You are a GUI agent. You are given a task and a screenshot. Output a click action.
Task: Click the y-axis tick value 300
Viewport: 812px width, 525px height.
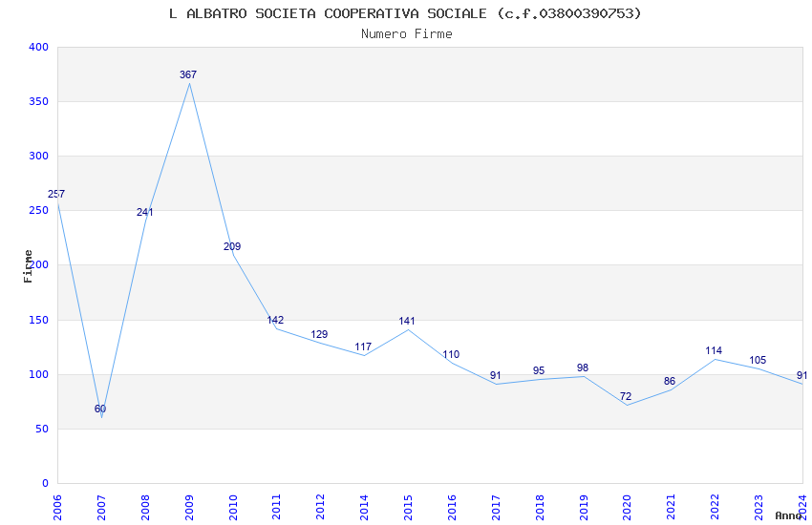click(39, 156)
